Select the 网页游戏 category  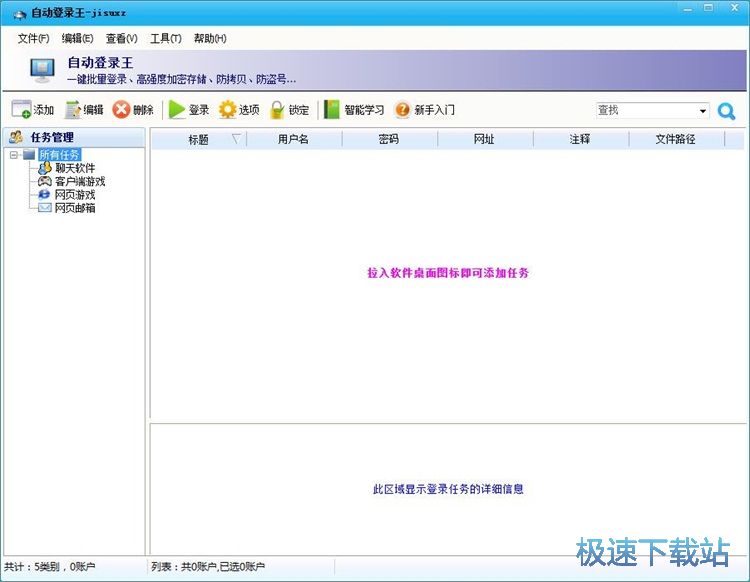75,195
